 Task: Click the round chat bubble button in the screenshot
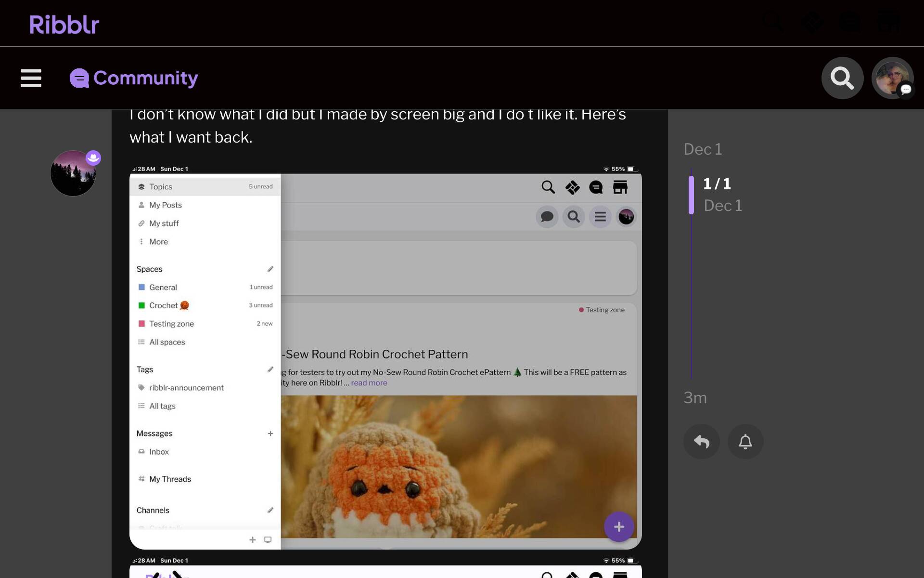(x=547, y=217)
